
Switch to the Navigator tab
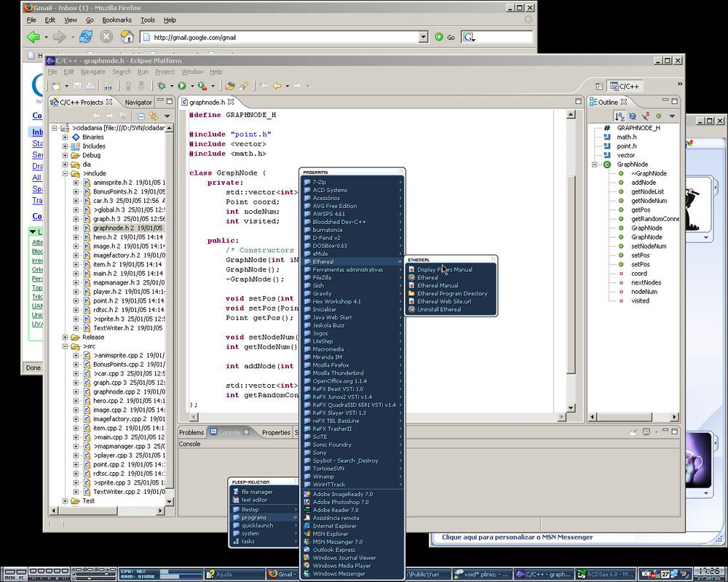pos(138,103)
